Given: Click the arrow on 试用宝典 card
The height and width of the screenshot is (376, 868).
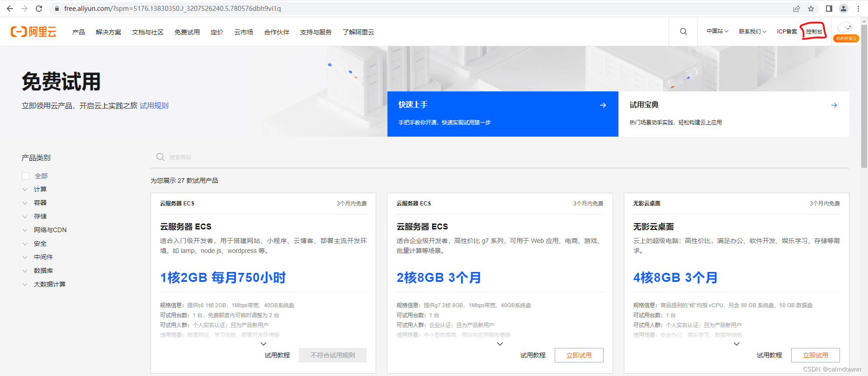Looking at the screenshot, I should click(x=834, y=105).
